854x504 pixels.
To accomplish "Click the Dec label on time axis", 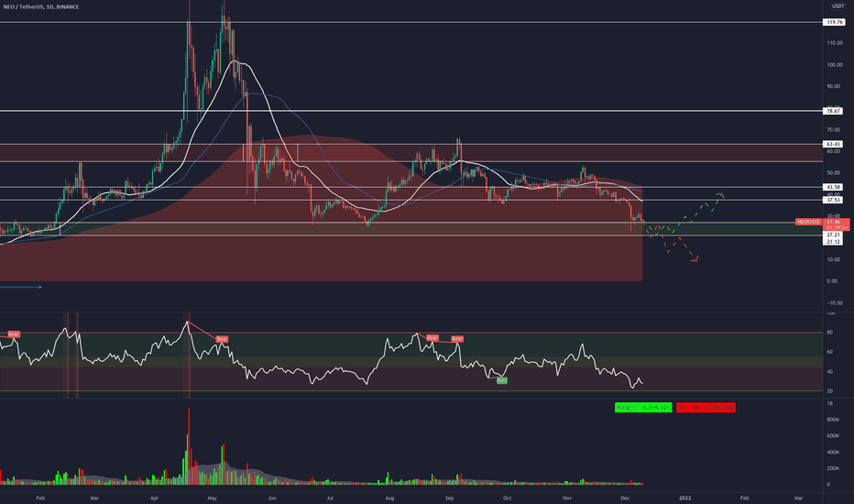I will point(625,498).
